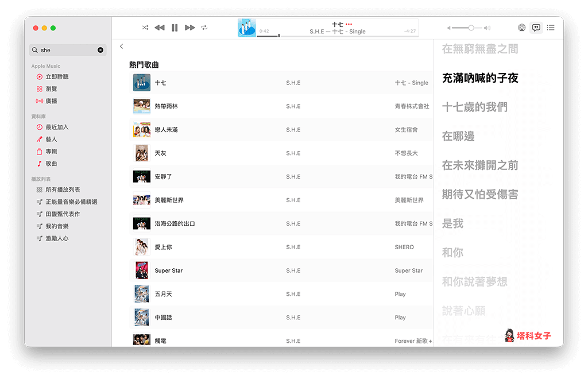Click album artwork of 戀人未滿
This screenshot has height=379, width=588.
pos(142,130)
